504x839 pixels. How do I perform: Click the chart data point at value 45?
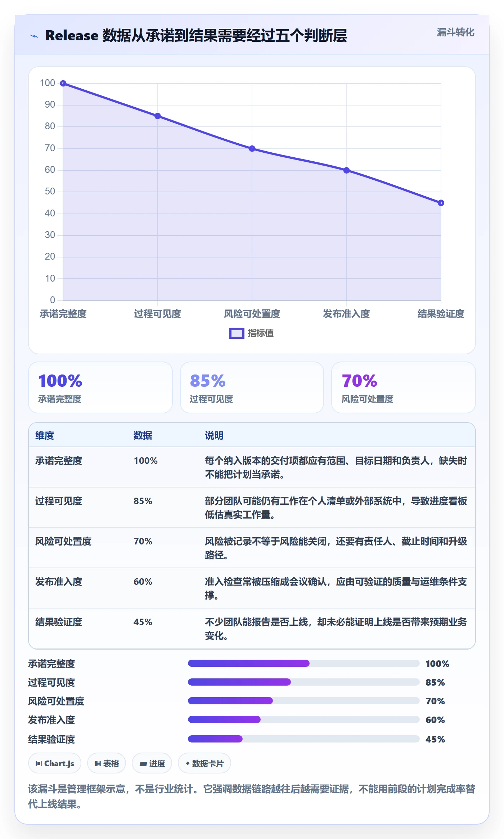pyautogui.click(x=441, y=203)
